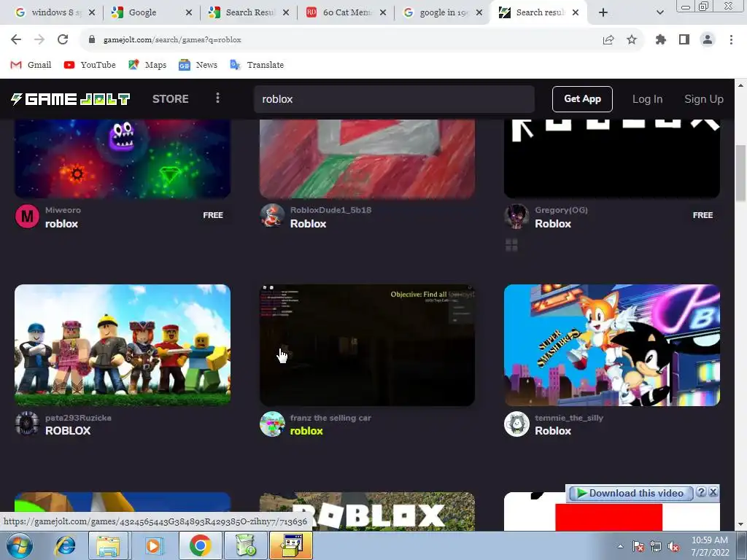The height and width of the screenshot is (560, 747).
Task: Open franz the selling car's dark thumbnail
Action: click(367, 345)
